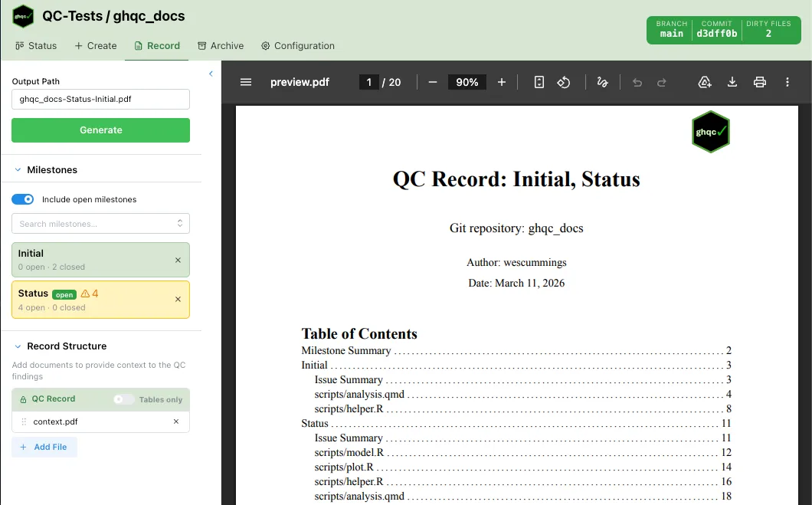Screen dimensions: 812x505
Task: Open the PDF more actions menu
Action: click(x=787, y=82)
